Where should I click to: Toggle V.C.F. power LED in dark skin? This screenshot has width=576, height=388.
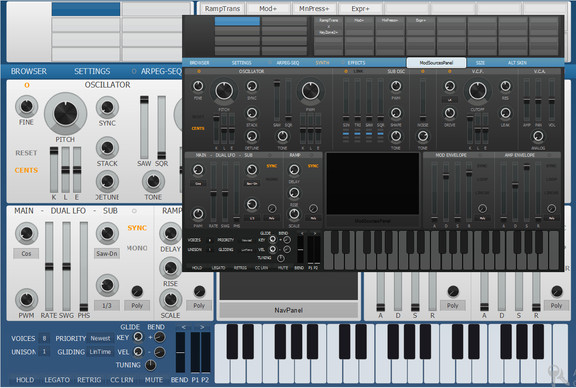pos(449,71)
